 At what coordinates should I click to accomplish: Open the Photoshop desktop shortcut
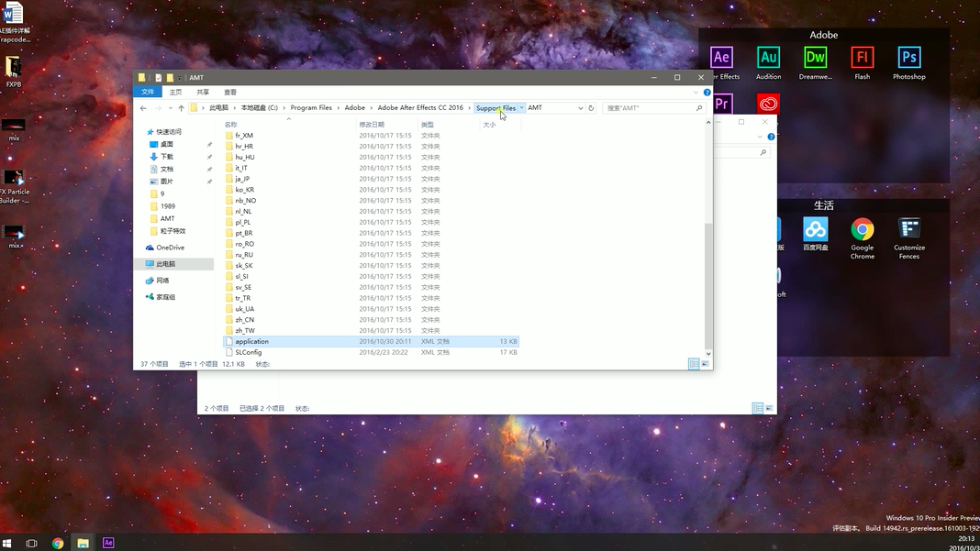tap(908, 63)
